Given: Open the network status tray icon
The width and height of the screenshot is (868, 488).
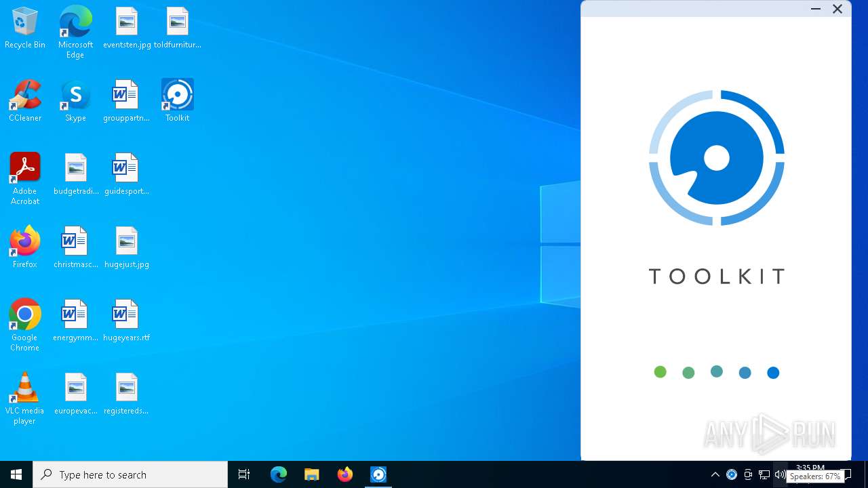Looking at the screenshot, I should pos(764,474).
